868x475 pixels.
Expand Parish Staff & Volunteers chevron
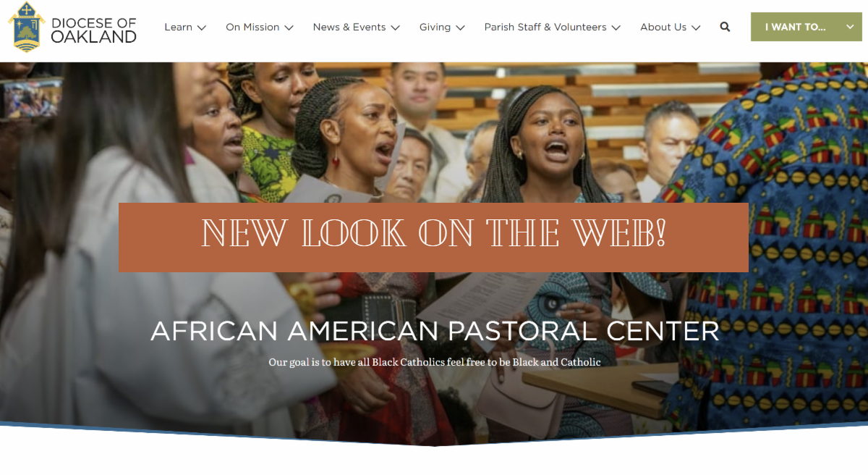616,28
